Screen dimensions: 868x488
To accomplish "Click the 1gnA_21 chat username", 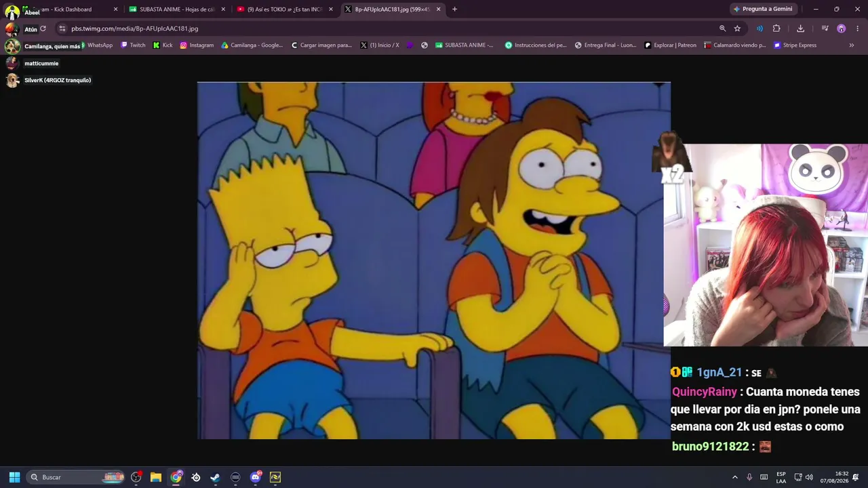I will pyautogui.click(x=719, y=373).
